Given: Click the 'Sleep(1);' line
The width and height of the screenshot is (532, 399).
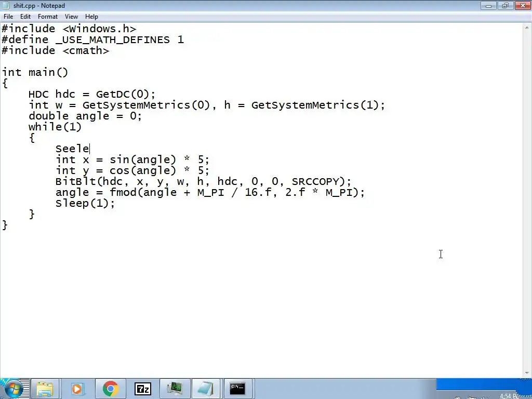Looking at the screenshot, I should (x=85, y=203).
